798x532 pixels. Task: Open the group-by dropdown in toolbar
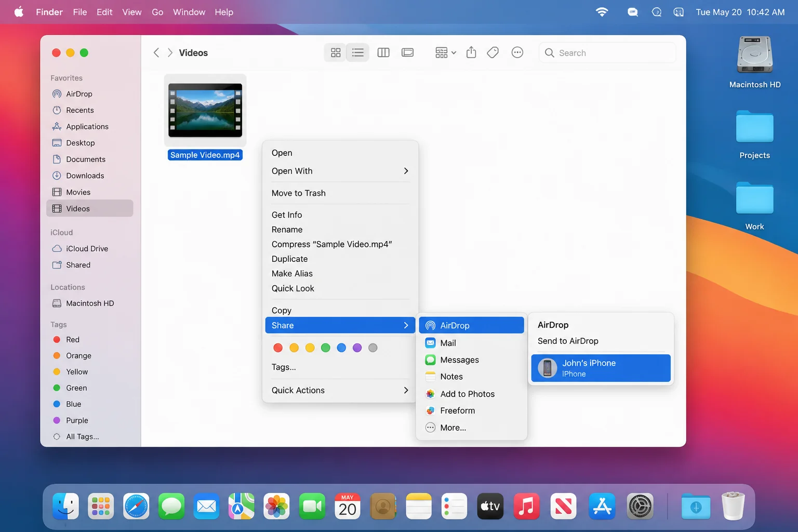(x=446, y=52)
